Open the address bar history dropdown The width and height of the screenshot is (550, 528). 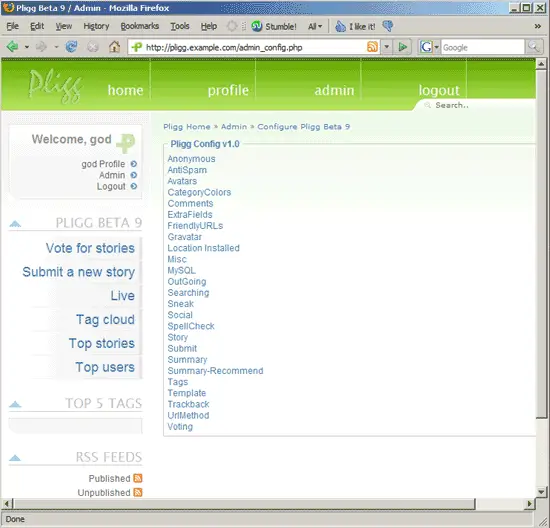tap(387, 47)
